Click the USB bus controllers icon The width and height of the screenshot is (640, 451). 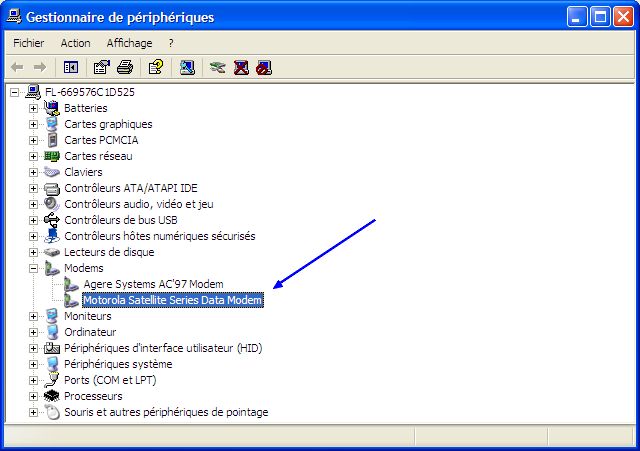[52, 220]
